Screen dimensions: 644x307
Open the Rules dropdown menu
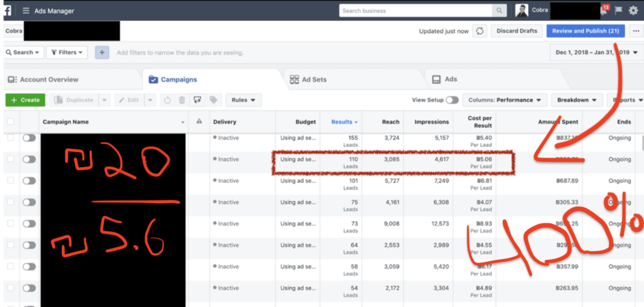[x=243, y=100]
